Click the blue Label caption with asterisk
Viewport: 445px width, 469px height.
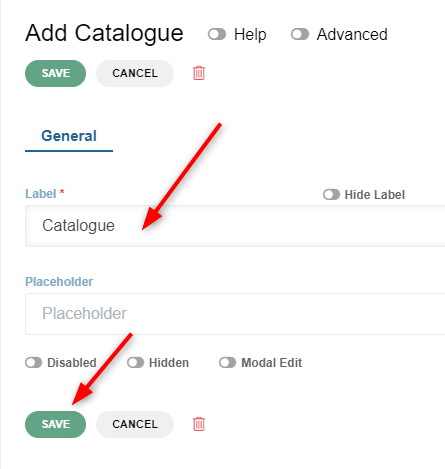(45, 194)
